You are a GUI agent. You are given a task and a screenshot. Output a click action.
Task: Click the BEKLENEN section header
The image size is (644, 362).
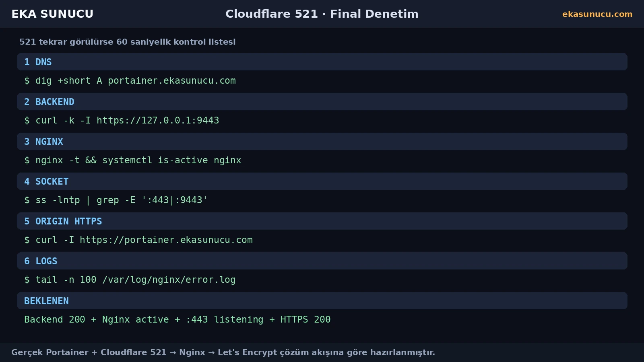(322, 301)
